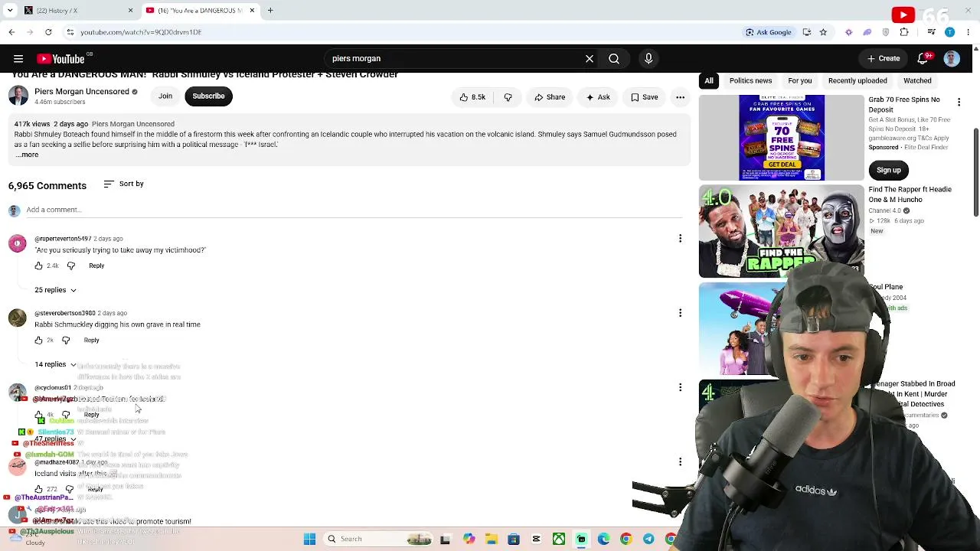
Task: Open the browser Extensions puzzle icon
Action: tap(904, 32)
